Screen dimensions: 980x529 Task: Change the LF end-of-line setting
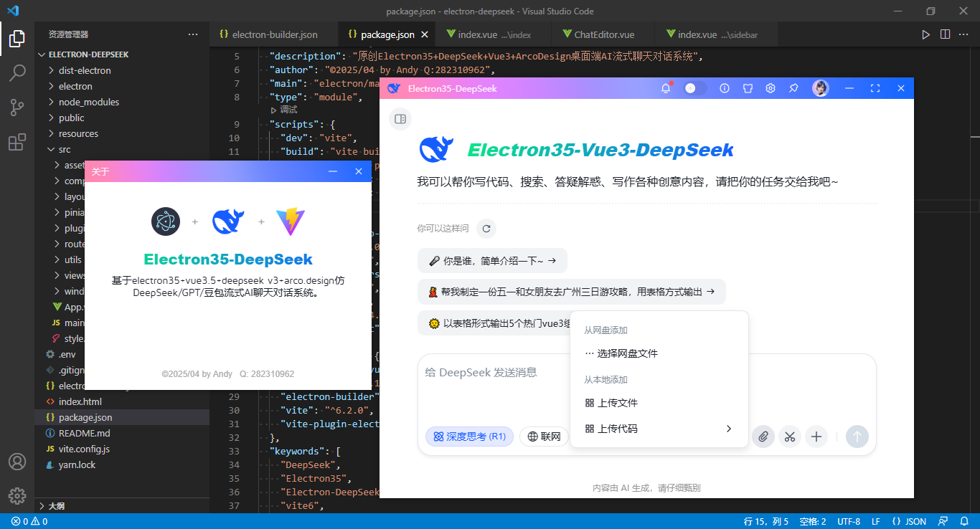pos(876,521)
